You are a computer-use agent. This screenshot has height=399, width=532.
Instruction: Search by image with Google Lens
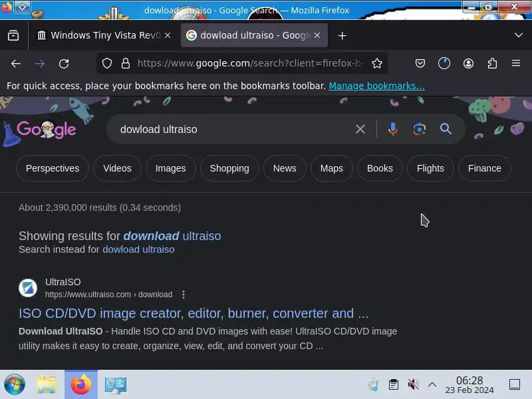[x=420, y=129]
